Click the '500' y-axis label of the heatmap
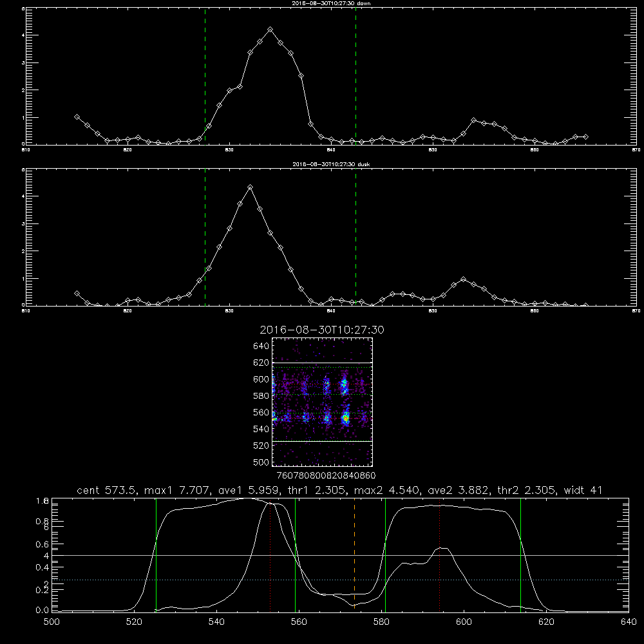 [x=261, y=462]
